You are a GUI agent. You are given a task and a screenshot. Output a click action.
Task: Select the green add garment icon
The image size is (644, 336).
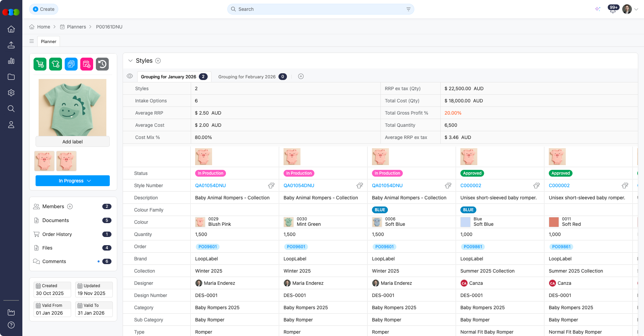55,64
